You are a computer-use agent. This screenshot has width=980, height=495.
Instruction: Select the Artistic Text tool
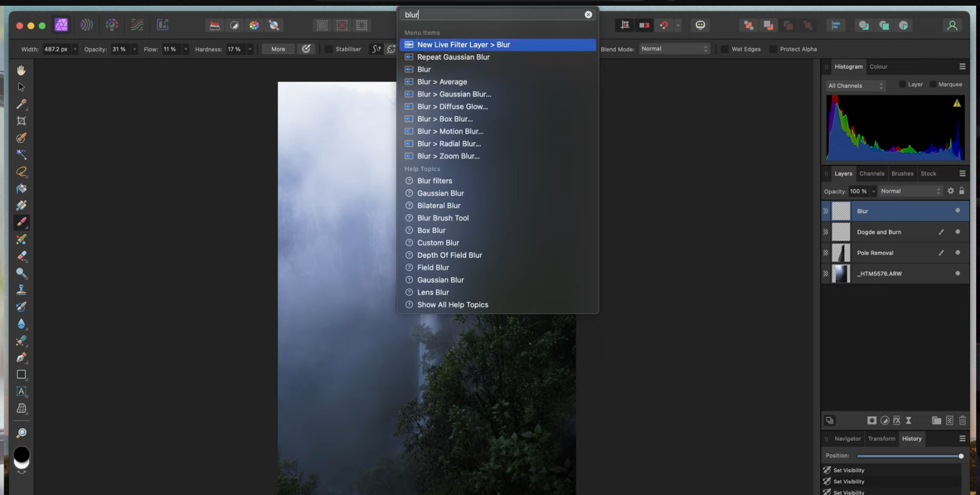tap(21, 392)
